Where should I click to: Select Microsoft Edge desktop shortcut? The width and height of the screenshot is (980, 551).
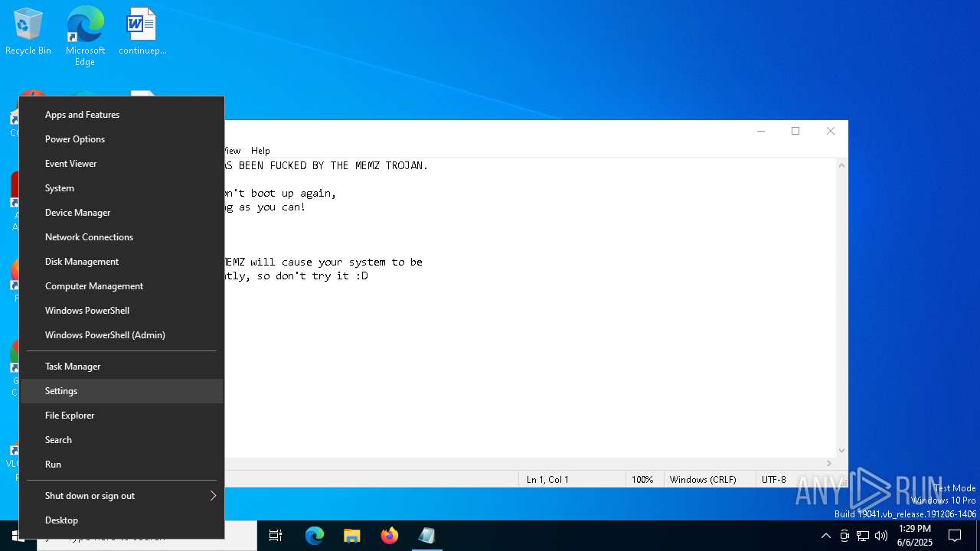(85, 37)
